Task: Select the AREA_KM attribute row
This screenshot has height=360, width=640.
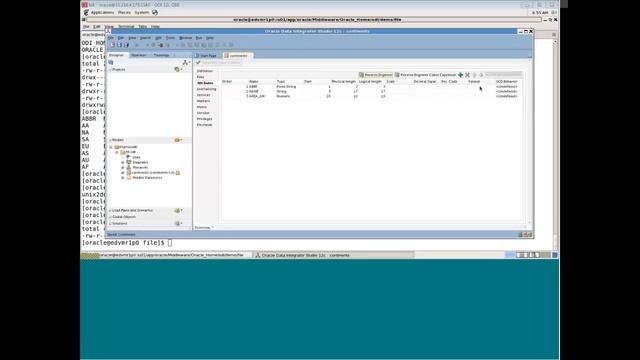Action: coord(371,96)
